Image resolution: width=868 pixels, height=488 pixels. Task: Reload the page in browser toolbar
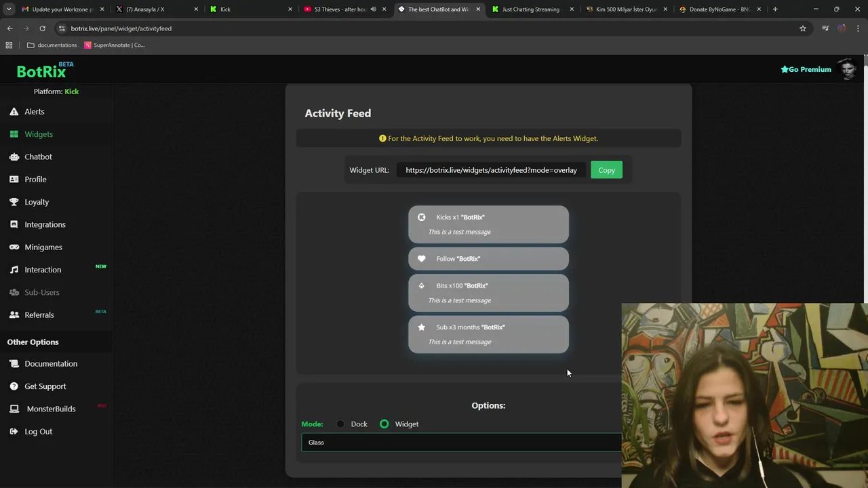coord(42,28)
